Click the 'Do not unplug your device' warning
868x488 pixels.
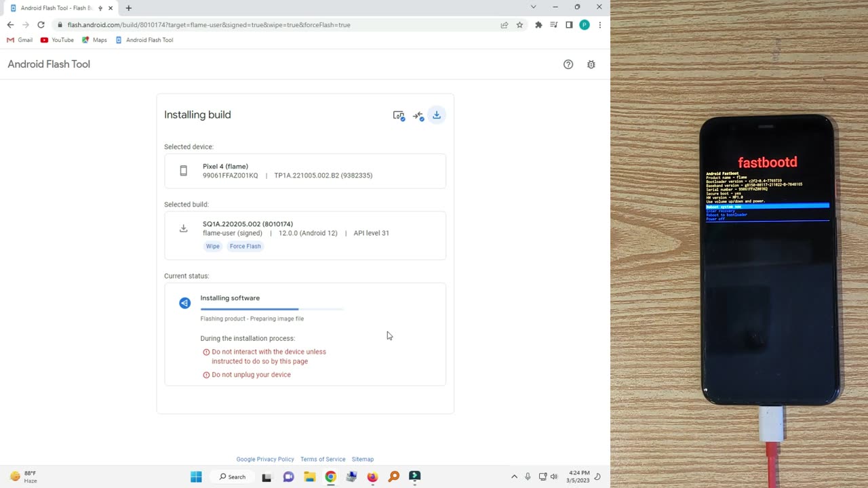coord(251,375)
